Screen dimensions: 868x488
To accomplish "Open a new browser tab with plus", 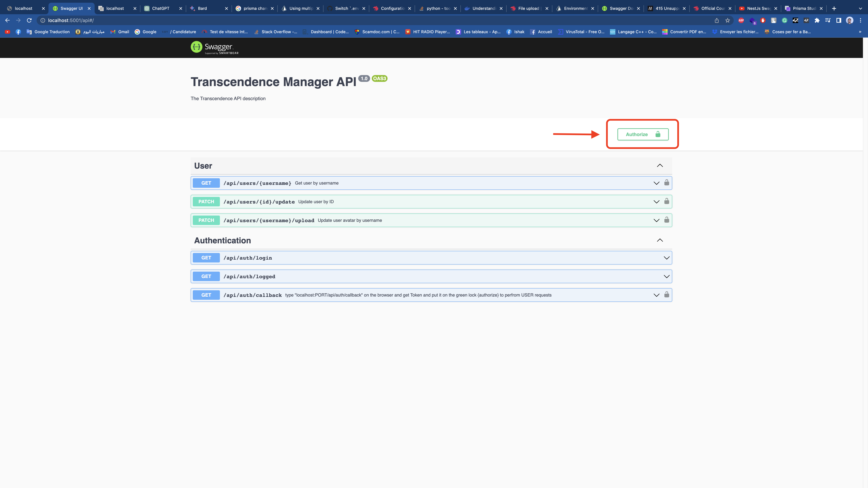I will coord(834,8).
